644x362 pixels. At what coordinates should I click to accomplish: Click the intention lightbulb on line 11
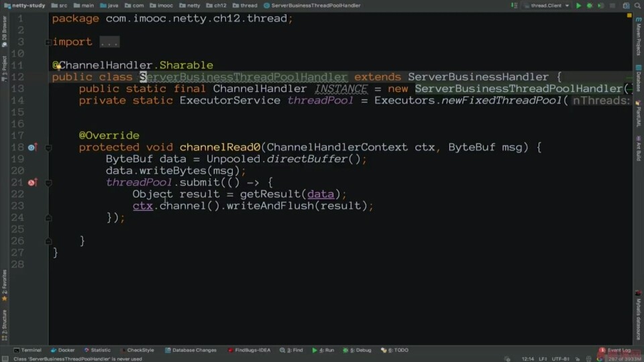pos(58,66)
